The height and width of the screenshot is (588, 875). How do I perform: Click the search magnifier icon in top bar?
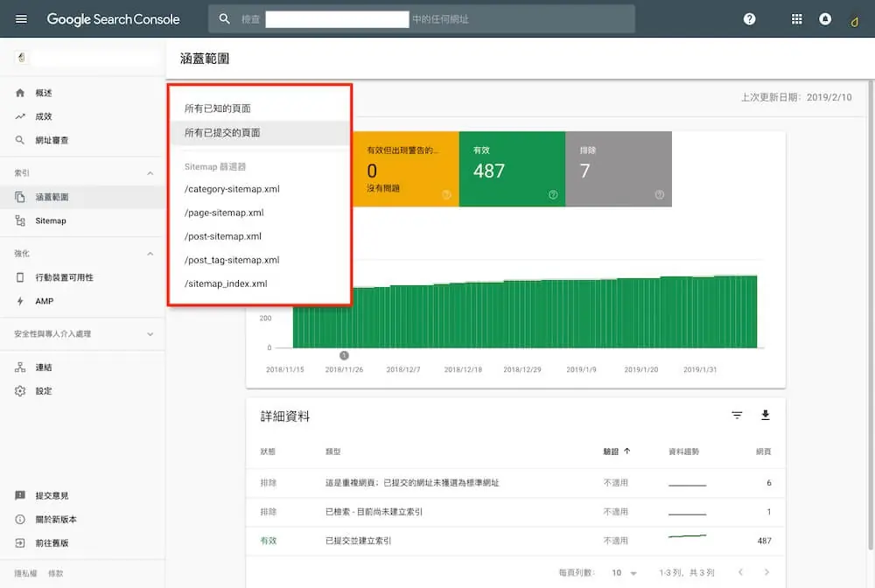(224, 19)
